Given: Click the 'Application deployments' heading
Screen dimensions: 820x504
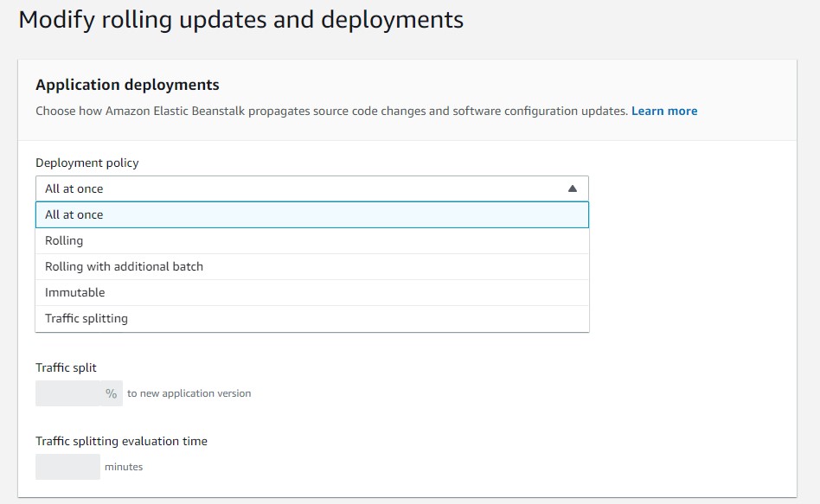Looking at the screenshot, I should click(127, 85).
